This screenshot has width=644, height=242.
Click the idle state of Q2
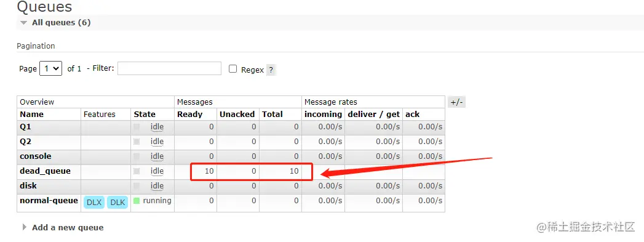click(x=157, y=142)
